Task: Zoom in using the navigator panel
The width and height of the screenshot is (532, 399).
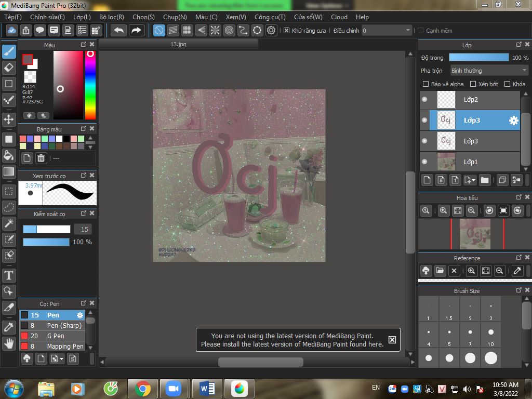Action: [x=443, y=211]
